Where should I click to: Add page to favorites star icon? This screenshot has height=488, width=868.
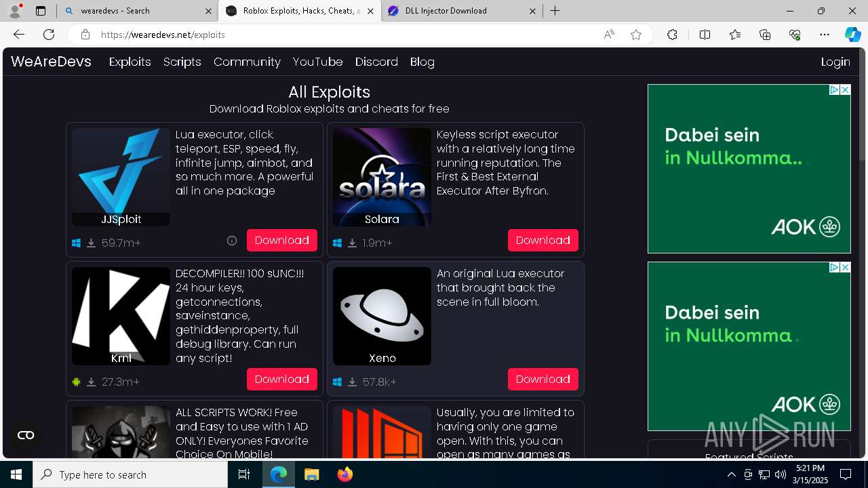[635, 35]
